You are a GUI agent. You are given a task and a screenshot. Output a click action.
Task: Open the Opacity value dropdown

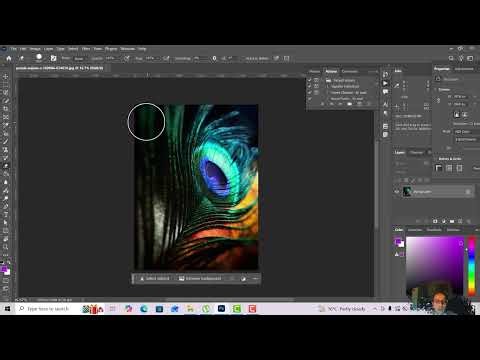pos(112,58)
